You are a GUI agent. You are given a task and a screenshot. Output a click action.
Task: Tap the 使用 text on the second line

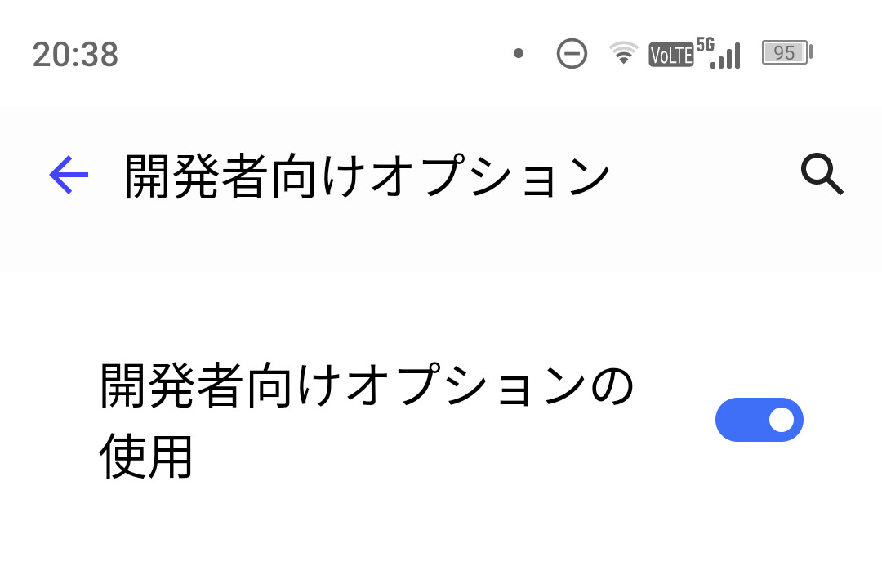(146, 457)
